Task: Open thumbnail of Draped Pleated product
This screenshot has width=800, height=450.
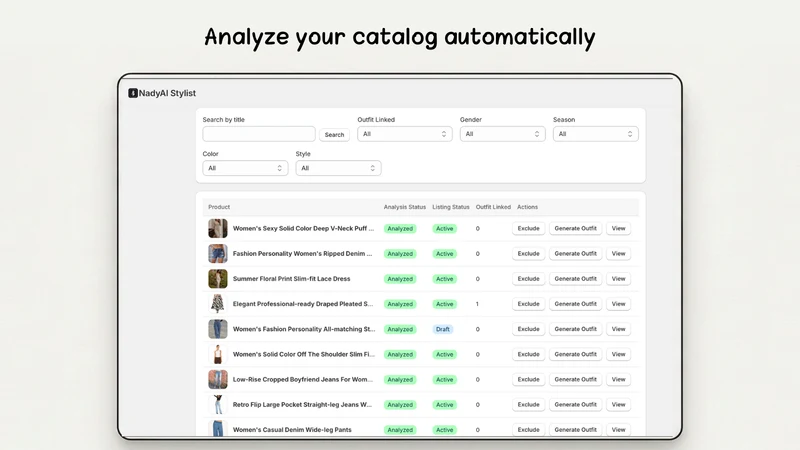Action: [x=218, y=304]
